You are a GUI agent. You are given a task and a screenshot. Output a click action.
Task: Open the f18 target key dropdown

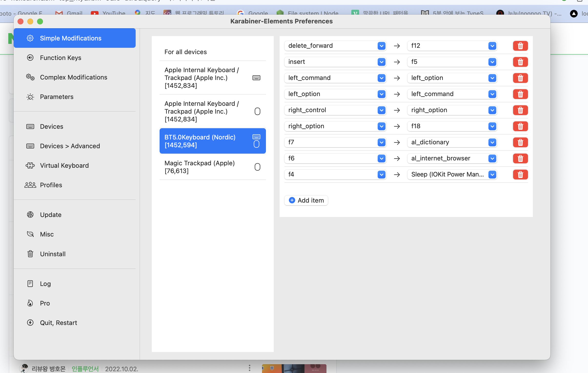coord(452,126)
